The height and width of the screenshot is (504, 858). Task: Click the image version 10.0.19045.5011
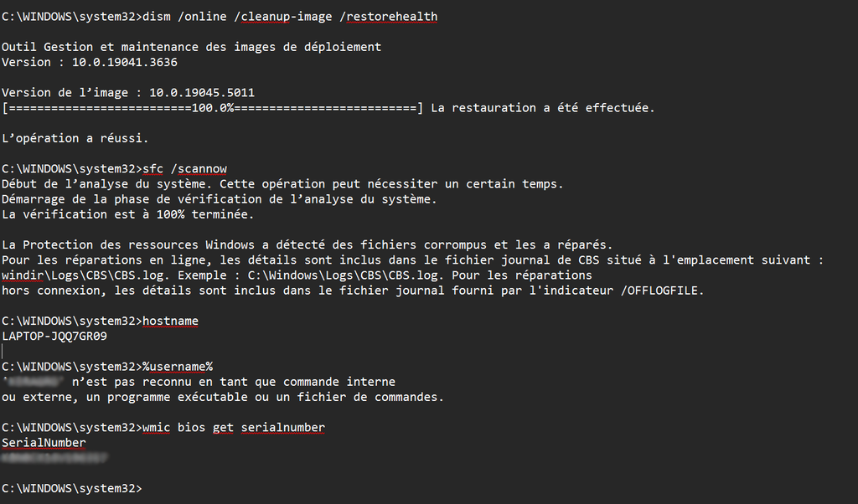202,93
